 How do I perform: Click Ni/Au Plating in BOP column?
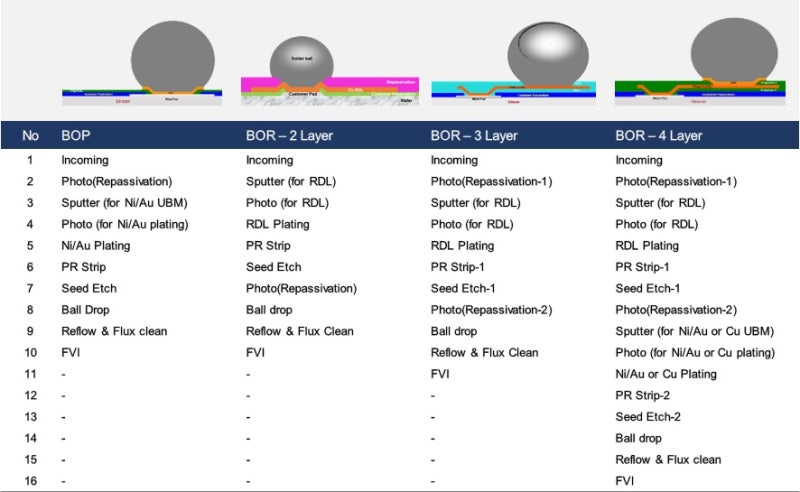pyautogui.click(x=96, y=246)
